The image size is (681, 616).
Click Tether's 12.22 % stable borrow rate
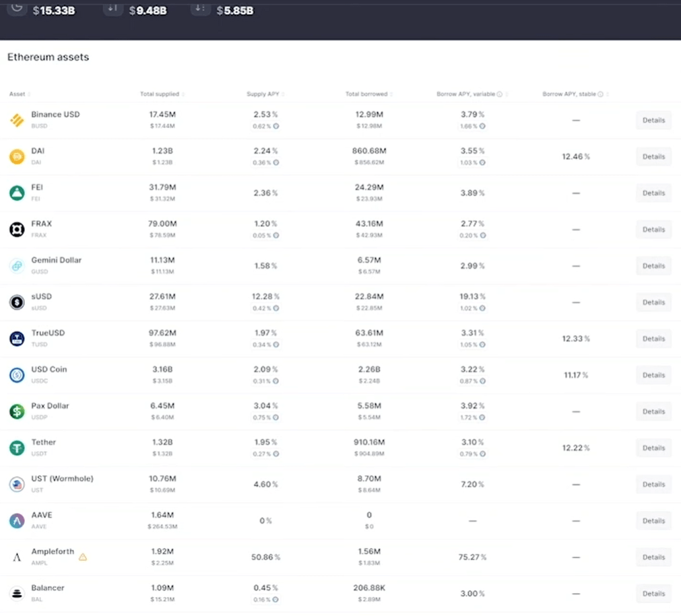(x=576, y=448)
